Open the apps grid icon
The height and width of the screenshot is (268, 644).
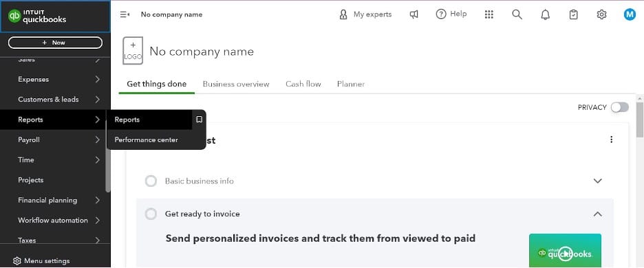pos(489,14)
